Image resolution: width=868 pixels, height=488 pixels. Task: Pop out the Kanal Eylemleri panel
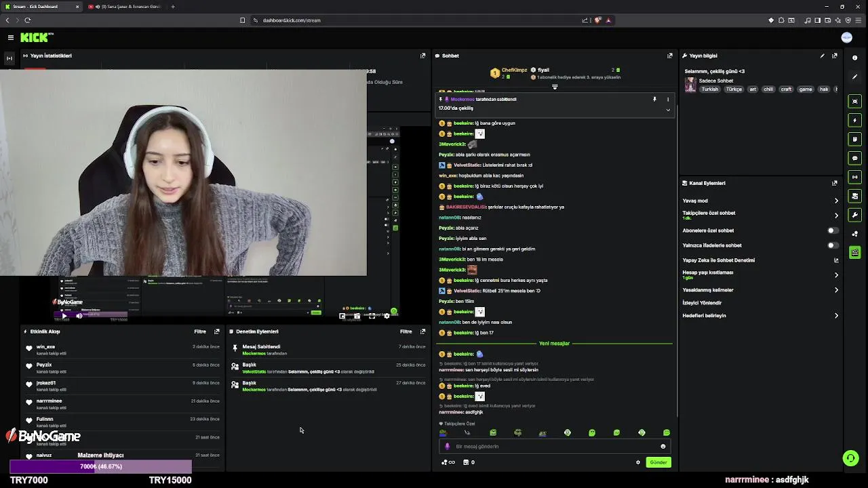pos(835,183)
